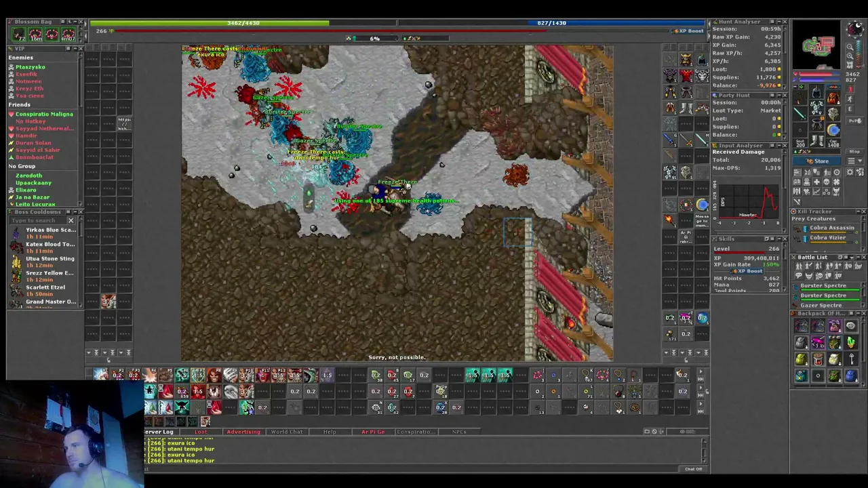Image resolution: width=868 pixels, height=488 pixels.
Task: Select Duran Solan in friends list
Action: (x=33, y=143)
